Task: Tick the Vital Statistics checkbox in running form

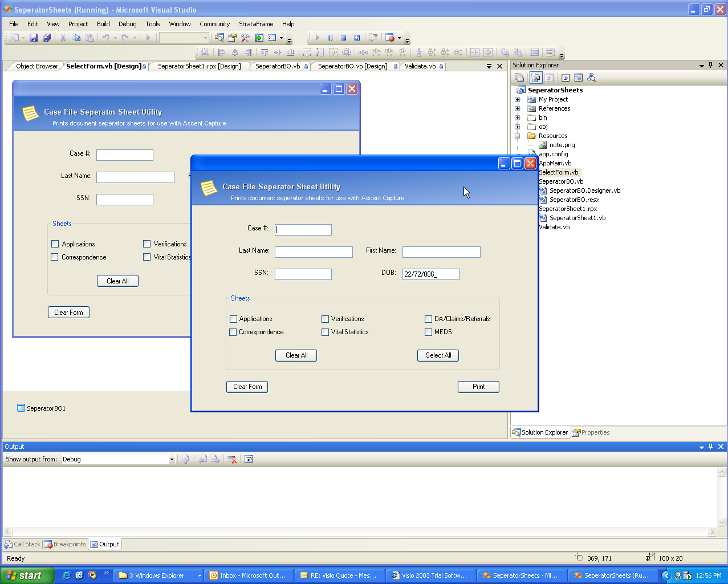Action: 325,332
